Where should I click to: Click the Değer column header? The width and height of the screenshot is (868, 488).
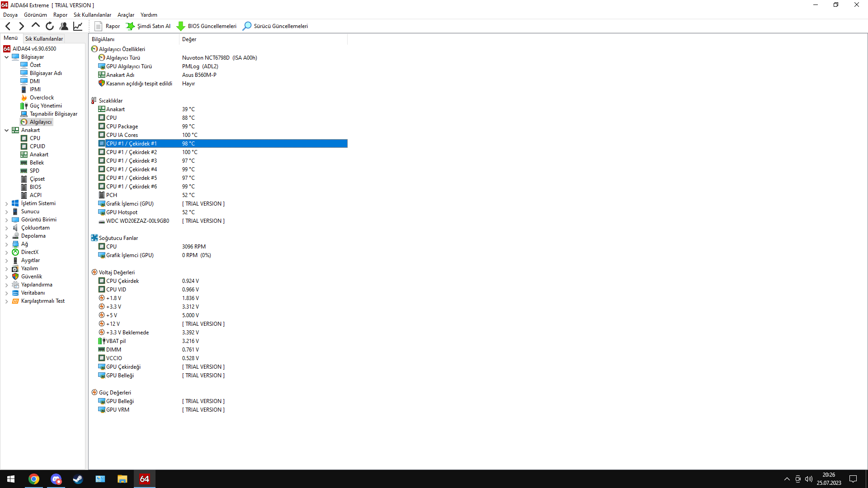(x=189, y=39)
